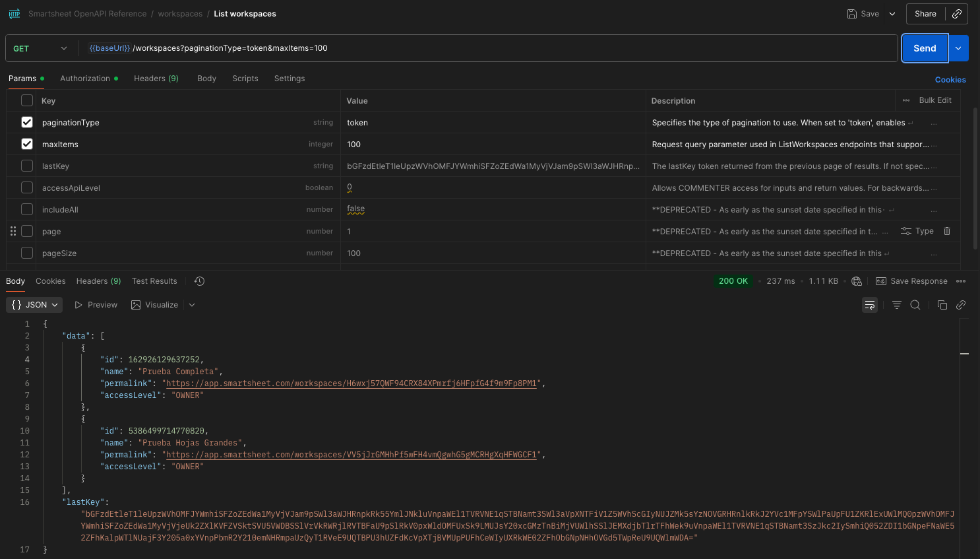Screen dimensions: 980x559
Task: Enable the pageSize parameter checkbox
Action: (x=27, y=253)
